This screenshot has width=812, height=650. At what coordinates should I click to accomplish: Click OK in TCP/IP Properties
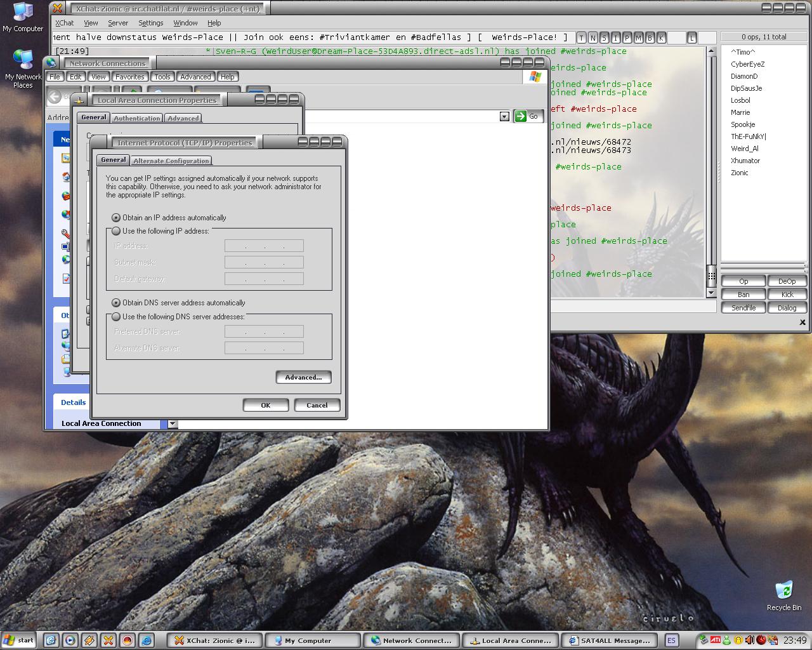[x=266, y=405]
